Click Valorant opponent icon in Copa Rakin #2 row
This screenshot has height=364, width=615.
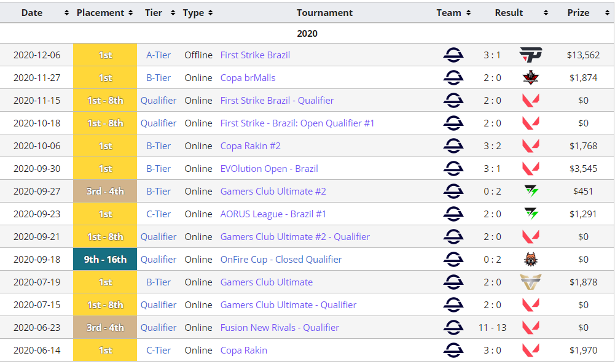(530, 146)
